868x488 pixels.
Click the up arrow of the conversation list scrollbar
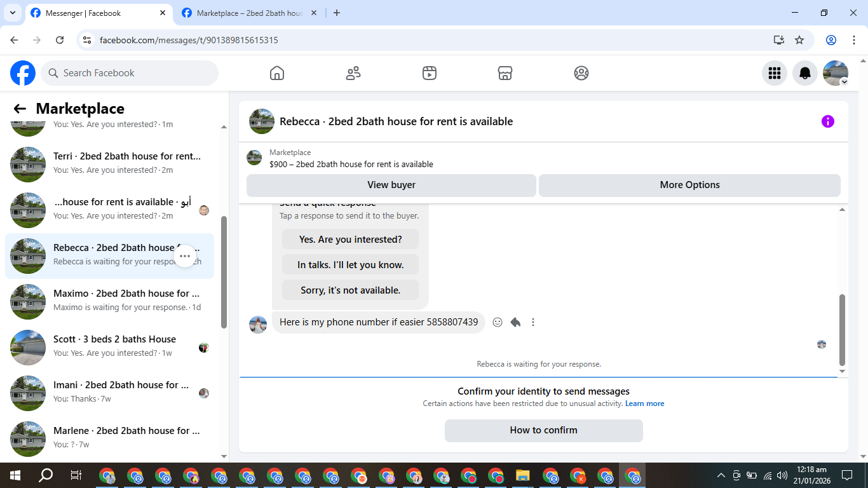[224, 126]
